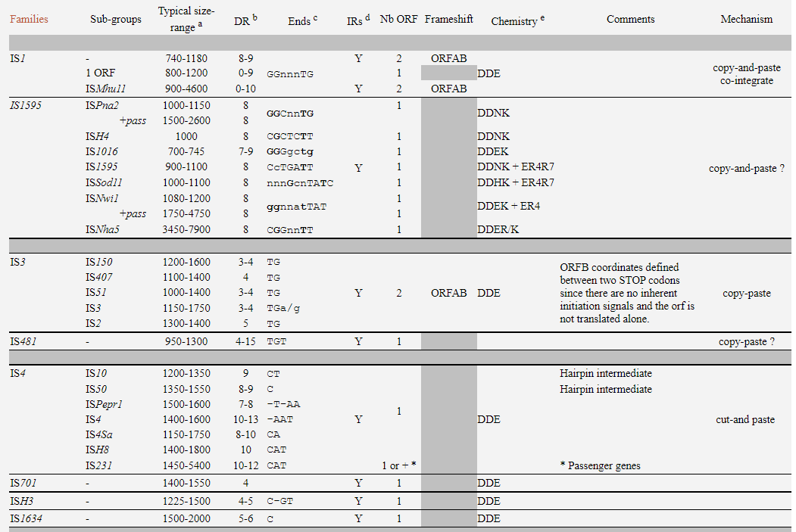Select the Chemistry column header
The image size is (796, 532).
517,21
